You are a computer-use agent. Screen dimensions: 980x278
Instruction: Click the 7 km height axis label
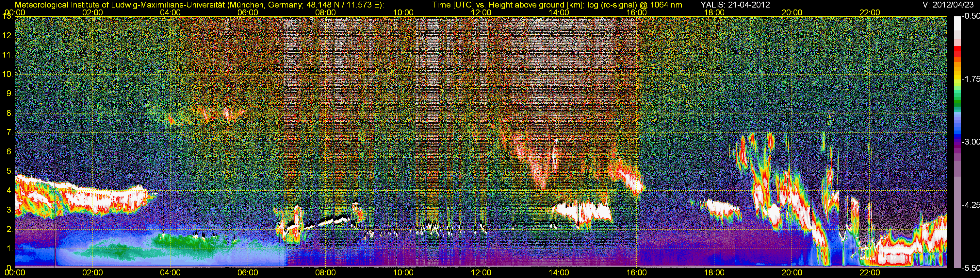point(9,132)
